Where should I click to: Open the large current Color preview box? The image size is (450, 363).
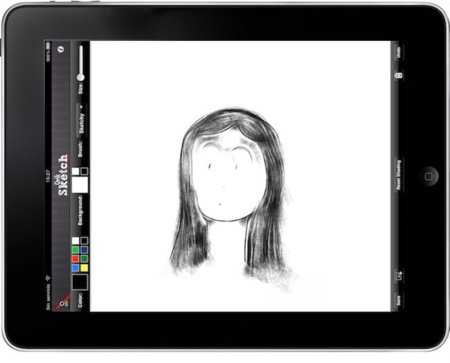(80, 282)
